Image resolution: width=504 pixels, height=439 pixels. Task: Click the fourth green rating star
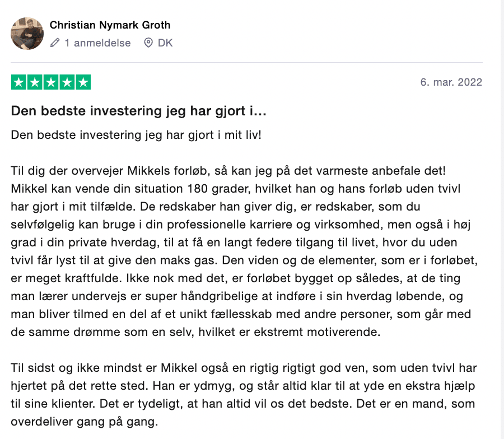pyautogui.click(x=67, y=82)
